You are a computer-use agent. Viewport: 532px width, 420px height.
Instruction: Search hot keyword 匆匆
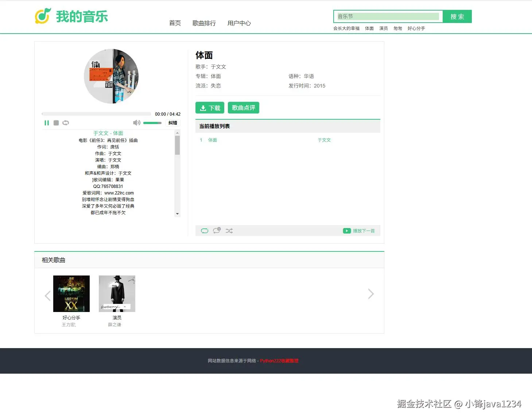point(398,28)
